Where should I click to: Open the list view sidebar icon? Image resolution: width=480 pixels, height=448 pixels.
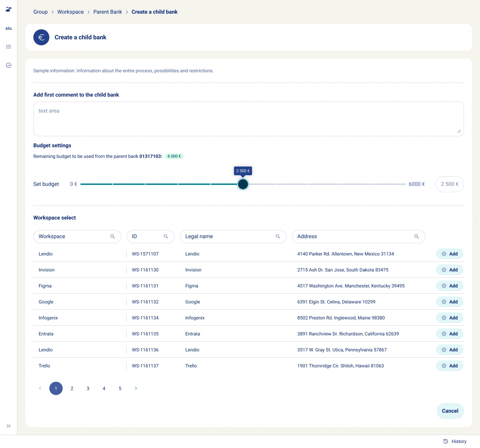tap(9, 47)
